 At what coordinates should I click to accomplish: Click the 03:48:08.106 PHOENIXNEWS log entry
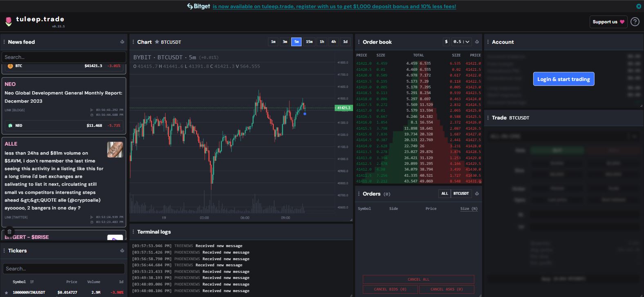[x=190, y=291]
